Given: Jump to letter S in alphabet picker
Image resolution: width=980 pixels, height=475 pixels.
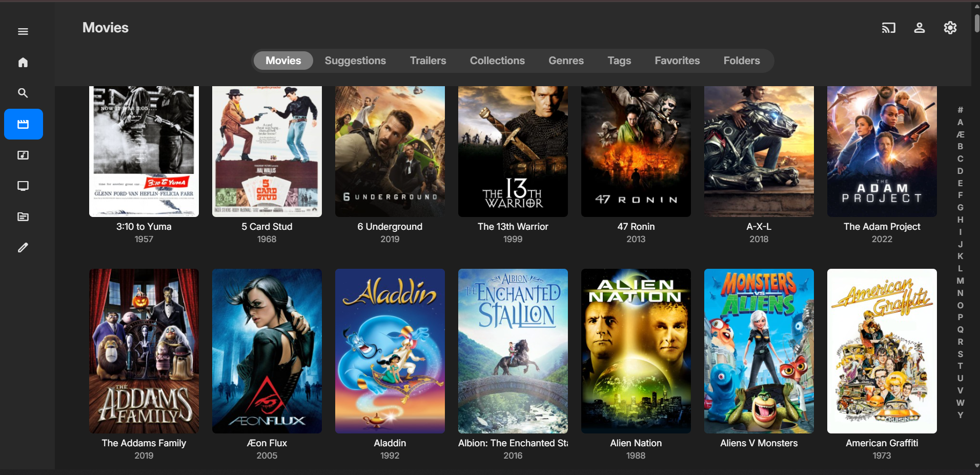Looking at the screenshot, I should (x=961, y=354).
